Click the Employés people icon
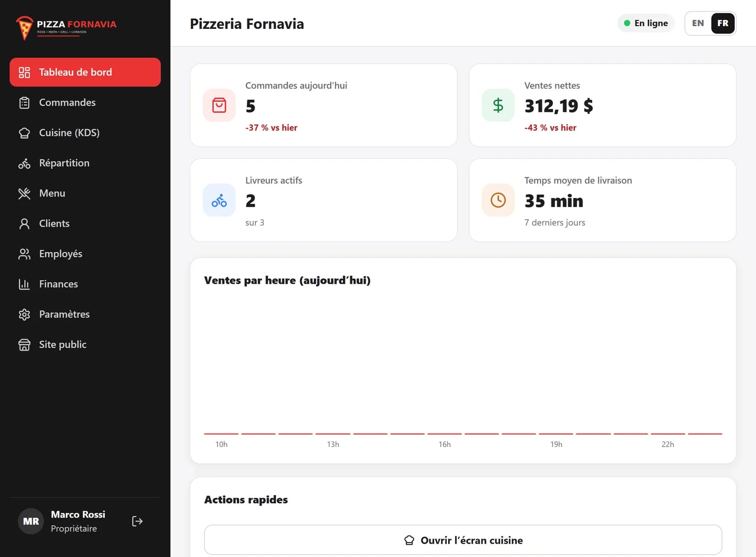Image resolution: width=756 pixels, height=557 pixels. [x=24, y=254]
